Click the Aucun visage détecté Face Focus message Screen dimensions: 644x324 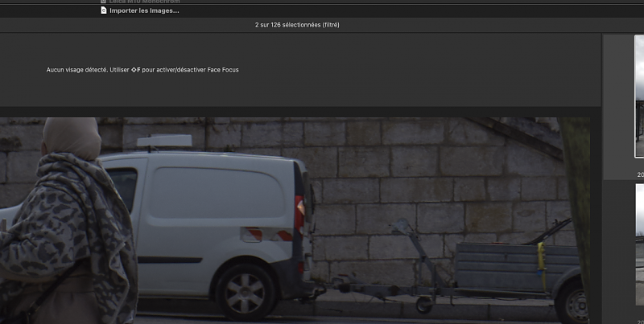click(x=142, y=70)
